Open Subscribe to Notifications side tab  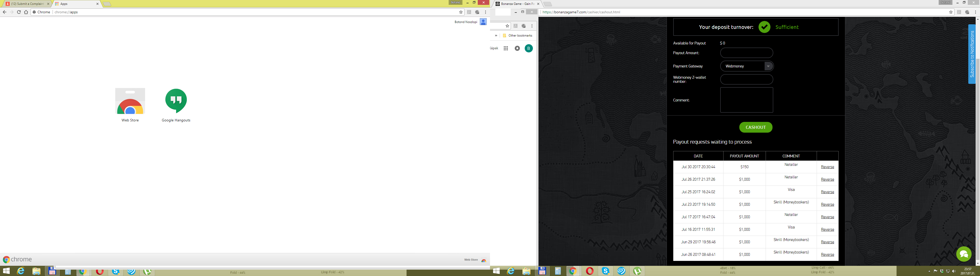[x=972, y=54]
